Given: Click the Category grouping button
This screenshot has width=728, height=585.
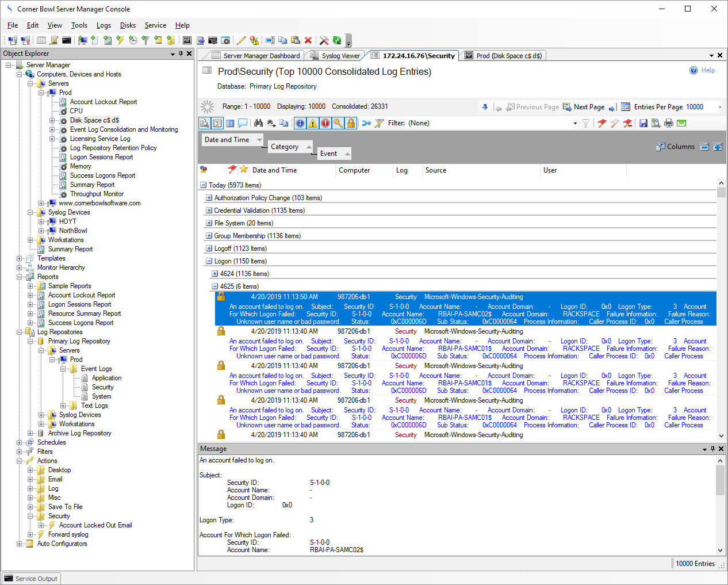Looking at the screenshot, I should 290,147.
